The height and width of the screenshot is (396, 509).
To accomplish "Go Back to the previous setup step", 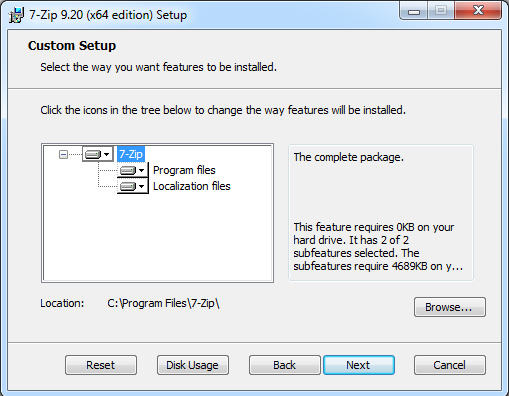I will (285, 365).
